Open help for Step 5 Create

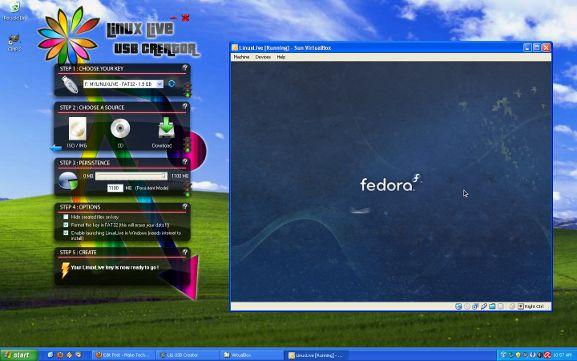[x=185, y=252]
